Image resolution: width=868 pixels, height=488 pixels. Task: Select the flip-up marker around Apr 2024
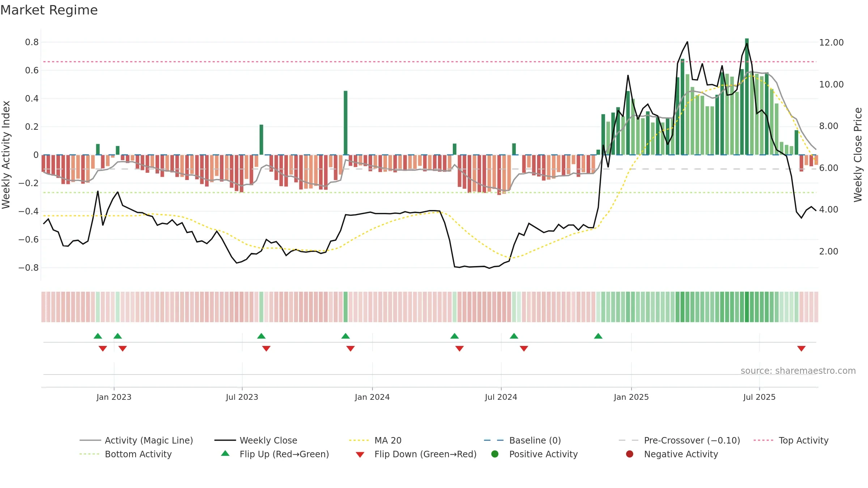click(455, 336)
